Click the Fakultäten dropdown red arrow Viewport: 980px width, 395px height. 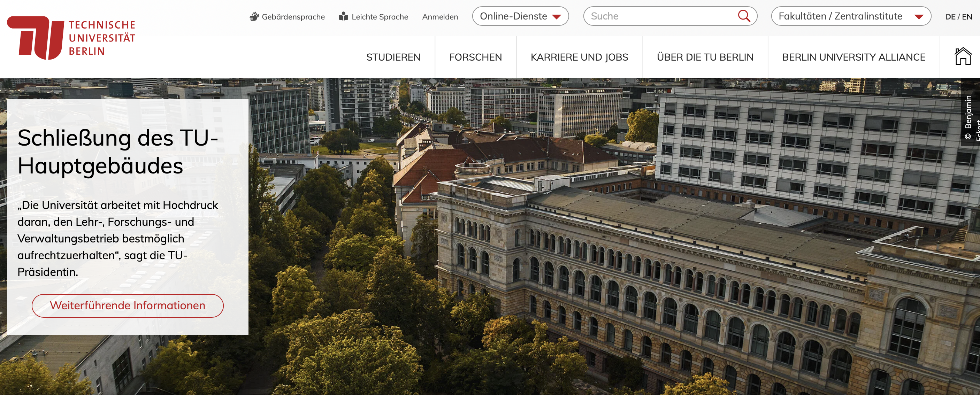[919, 17]
